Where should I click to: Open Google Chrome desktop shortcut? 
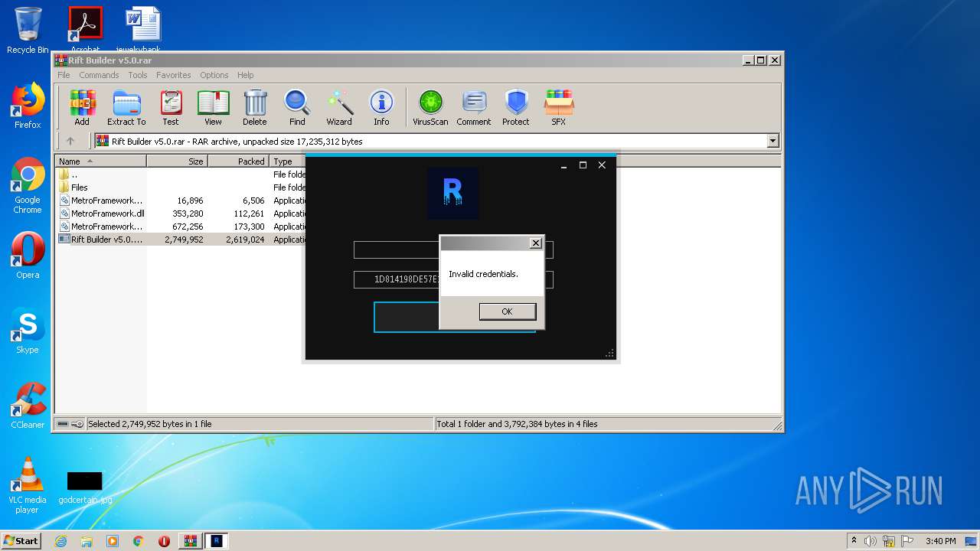(x=28, y=186)
